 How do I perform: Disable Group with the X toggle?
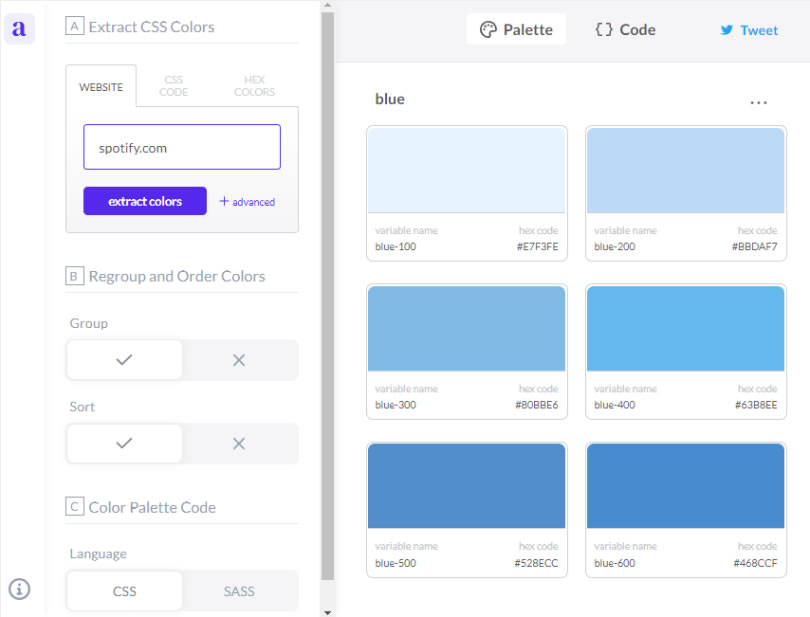click(x=239, y=360)
